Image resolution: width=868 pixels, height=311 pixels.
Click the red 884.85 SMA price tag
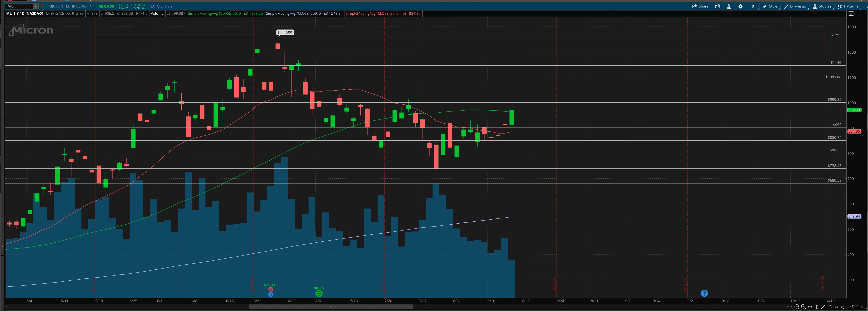854,131
